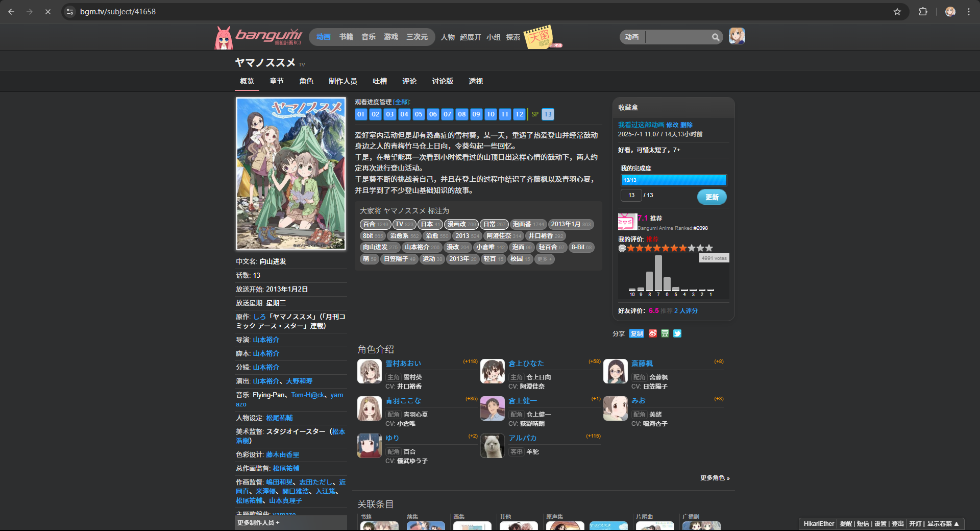980x531 pixels.
Task: Open the ヤマノススメ cover image
Action: [x=291, y=174]
